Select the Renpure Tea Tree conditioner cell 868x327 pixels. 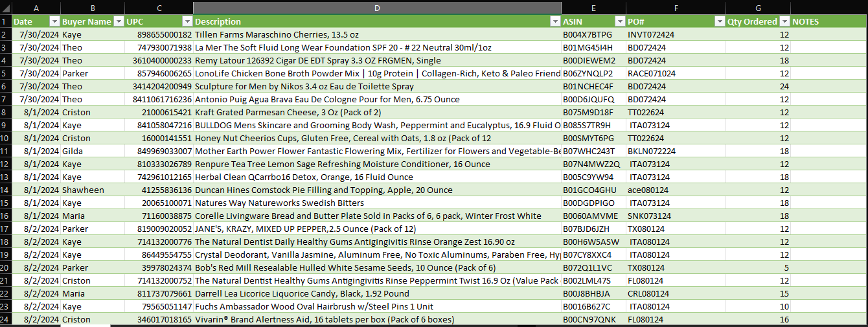tap(377, 164)
